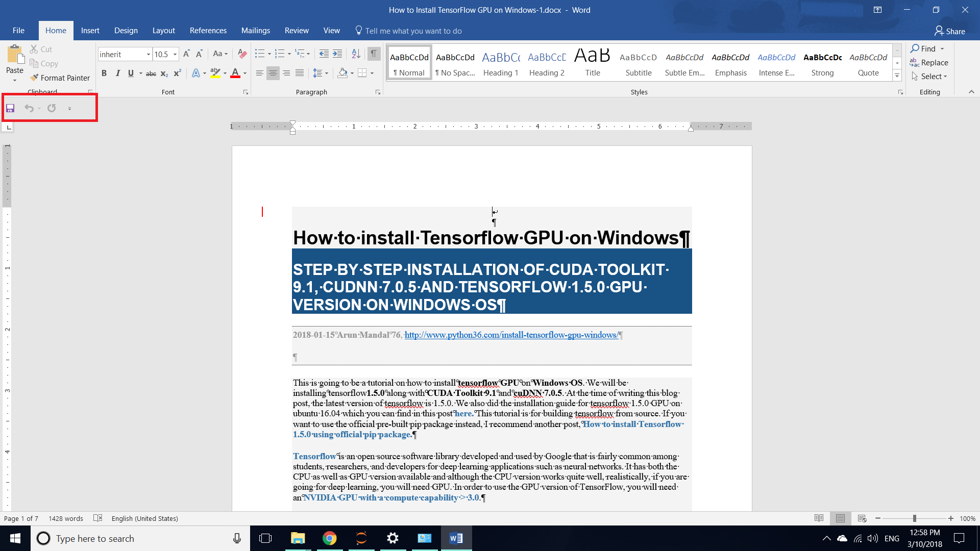Switch to the Design tab
This screenshot has width=980, height=551.
tap(126, 31)
